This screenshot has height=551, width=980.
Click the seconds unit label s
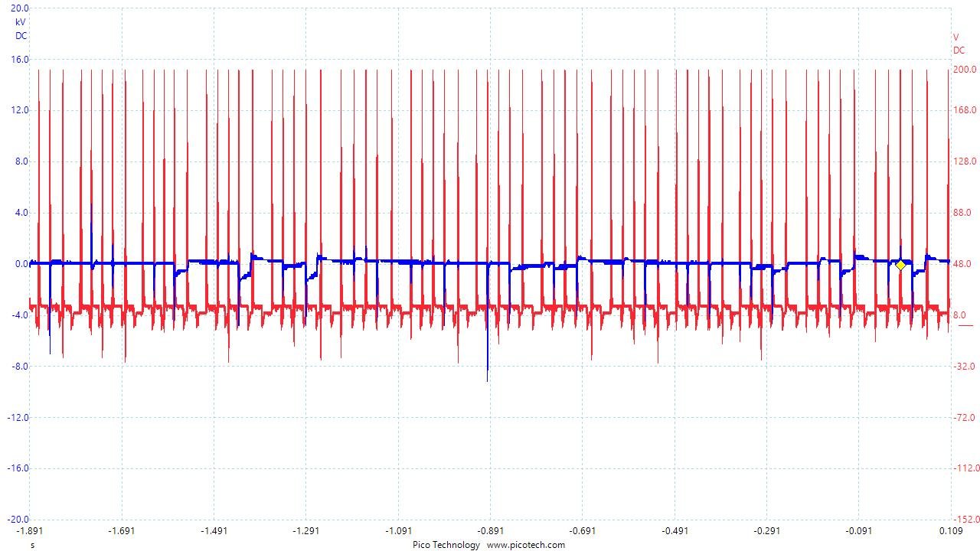click(32, 545)
